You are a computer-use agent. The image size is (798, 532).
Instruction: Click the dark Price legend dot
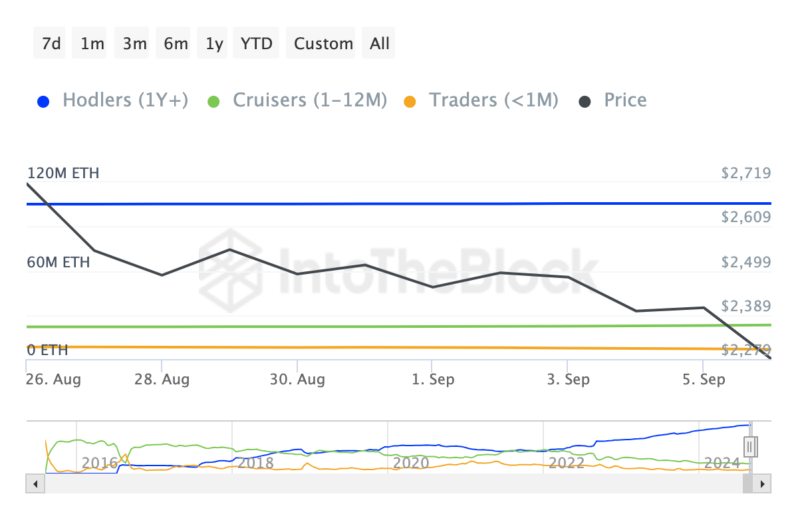585,102
